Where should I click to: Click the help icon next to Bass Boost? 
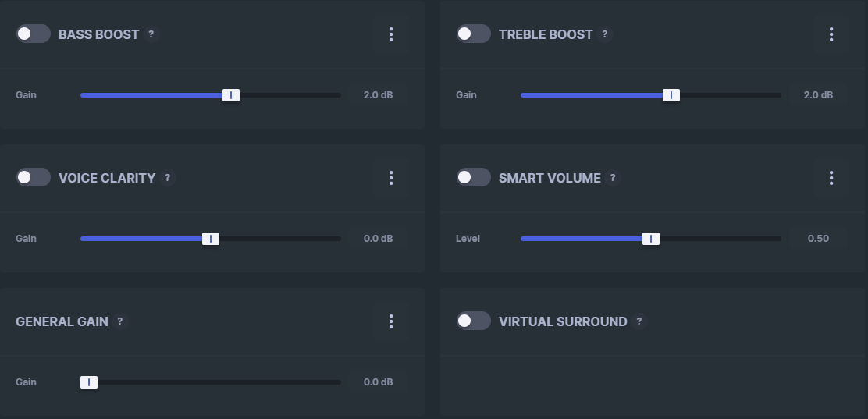[x=151, y=34]
